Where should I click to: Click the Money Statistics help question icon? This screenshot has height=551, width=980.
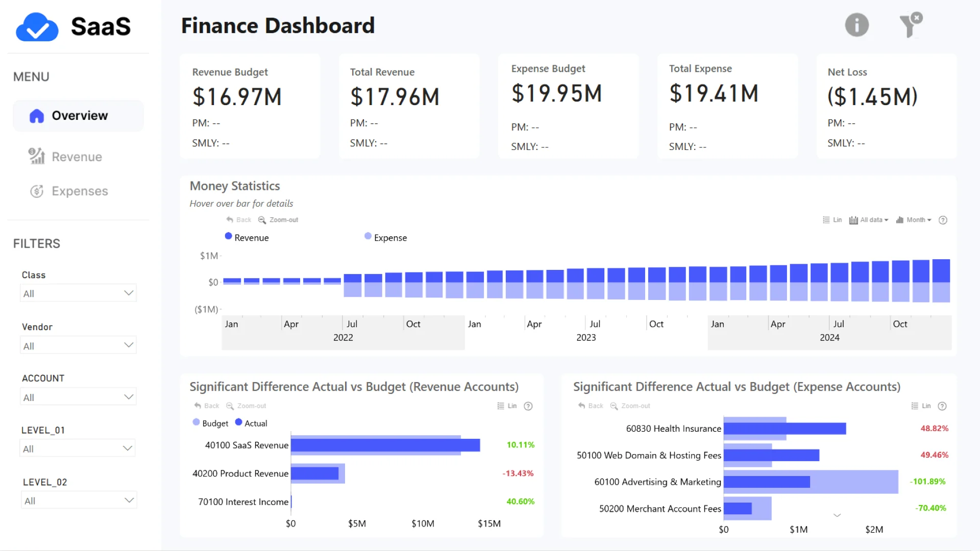(x=943, y=220)
